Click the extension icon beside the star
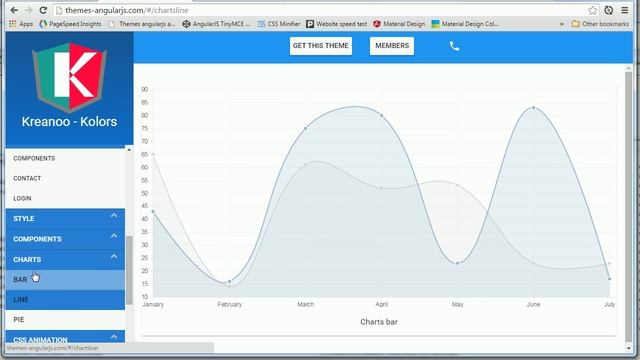Image resolution: width=640 pixels, height=360 pixels. [x=609, y=10]
